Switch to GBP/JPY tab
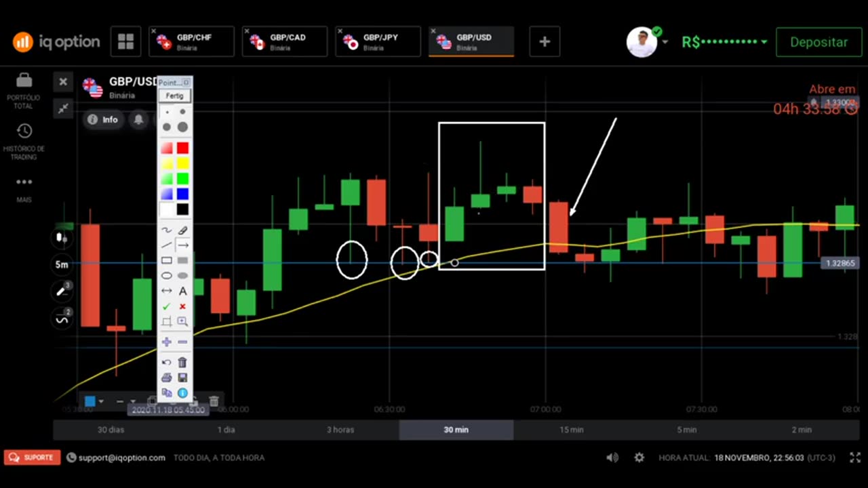868x488 pixels. coord(378,42)
